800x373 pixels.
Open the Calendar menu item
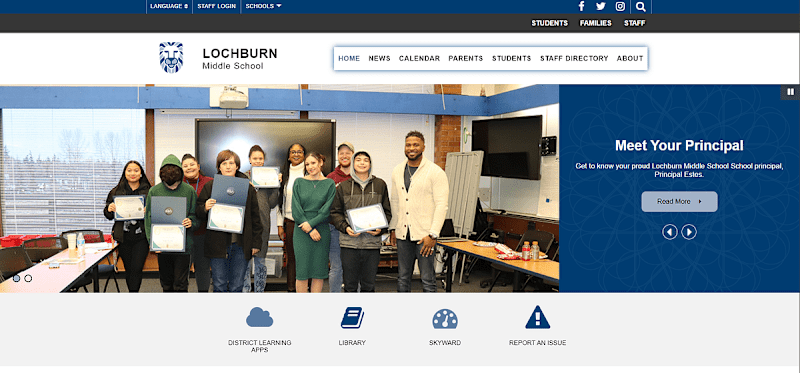(419, 58)
